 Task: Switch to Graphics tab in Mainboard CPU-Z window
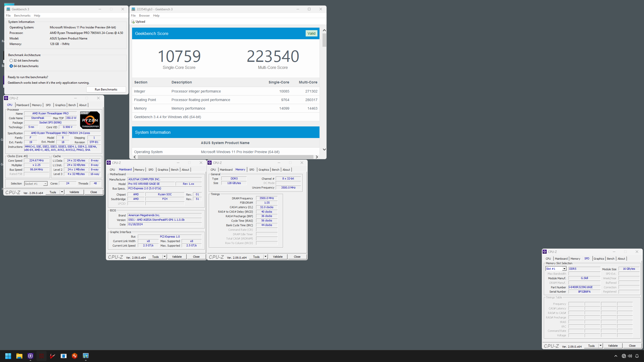[163, 170]
